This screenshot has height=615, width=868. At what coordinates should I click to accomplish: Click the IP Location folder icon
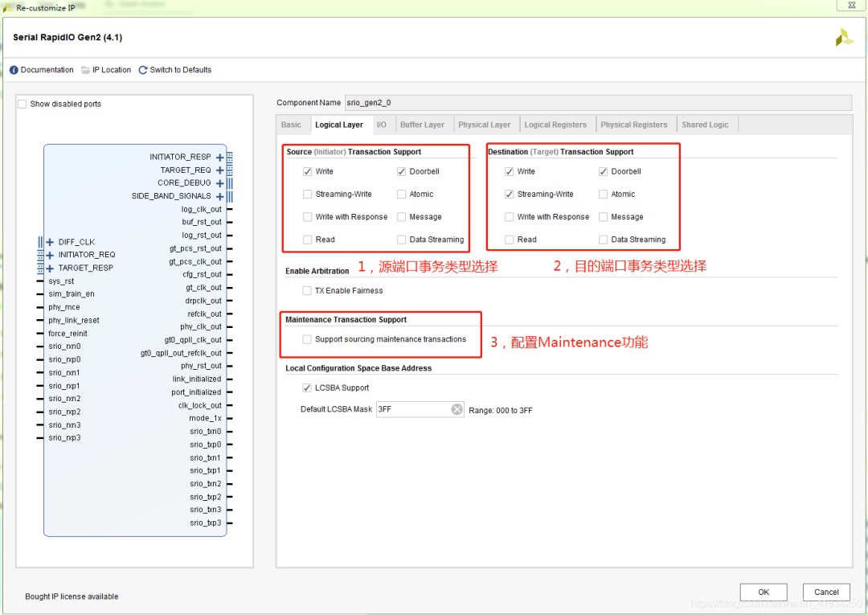pyautogui.click(x=85, y=70)
